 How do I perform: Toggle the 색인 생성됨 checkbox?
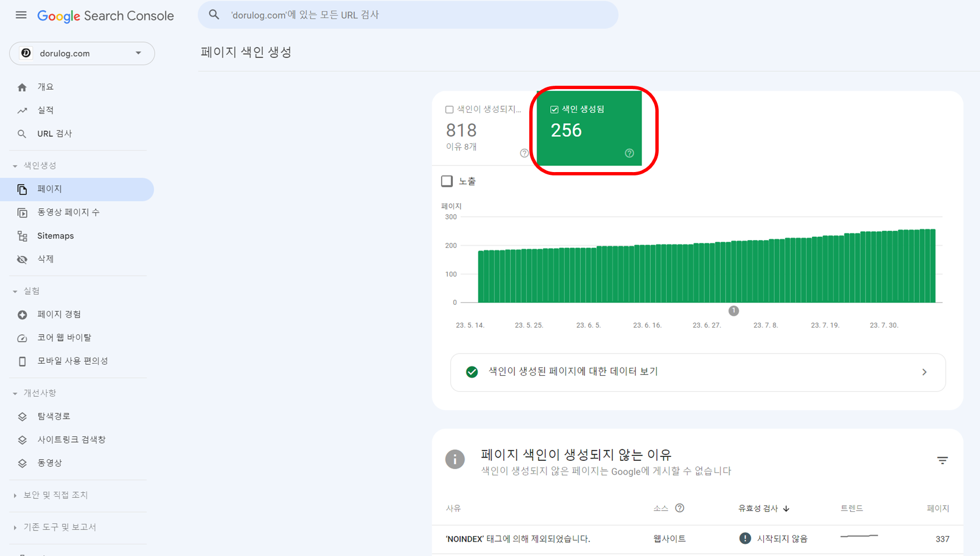[554, 110]
